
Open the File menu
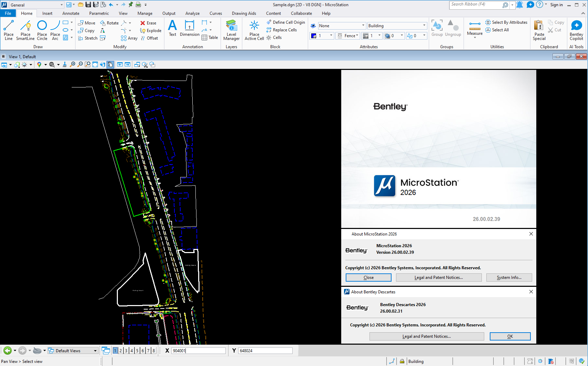8,13
